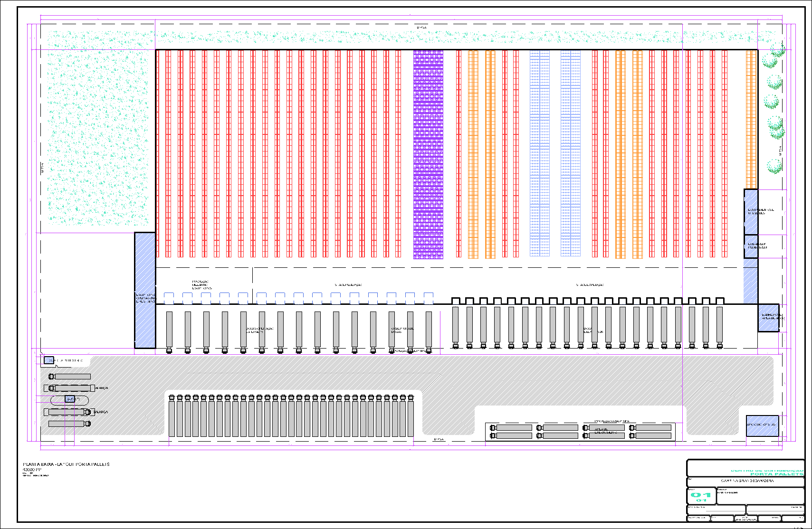Select the lower BALANÇA label

(101, 412)
